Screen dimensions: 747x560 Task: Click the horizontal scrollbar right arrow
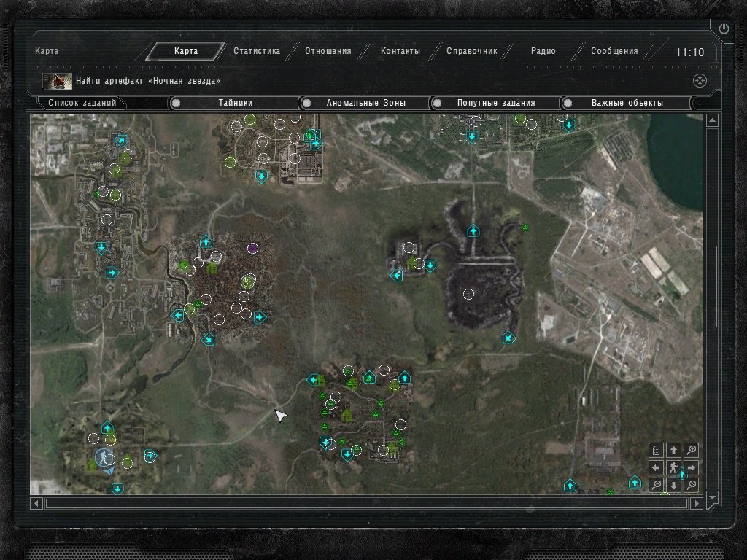697,503
